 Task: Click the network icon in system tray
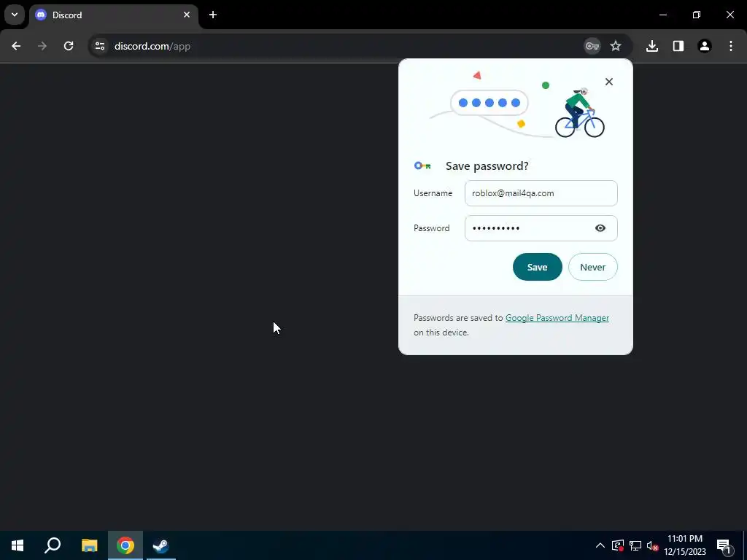point(635,545)
